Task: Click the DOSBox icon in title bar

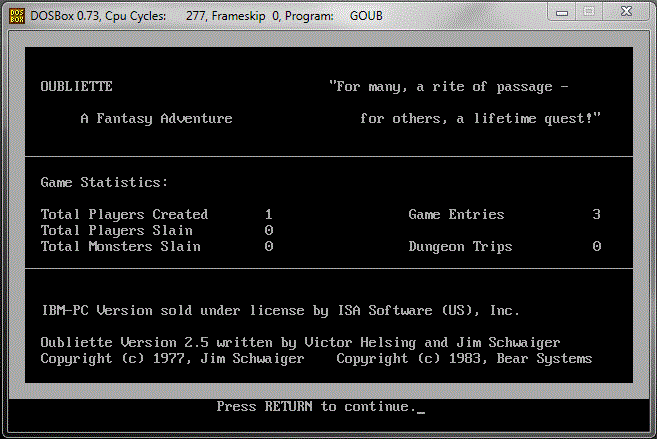Action: click(x=17, y=16)
